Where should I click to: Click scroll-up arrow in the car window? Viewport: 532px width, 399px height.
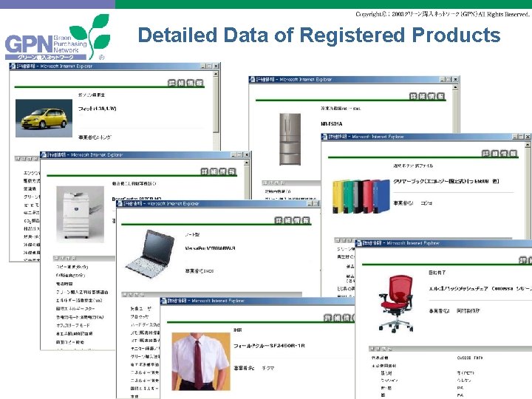(216, 74)
